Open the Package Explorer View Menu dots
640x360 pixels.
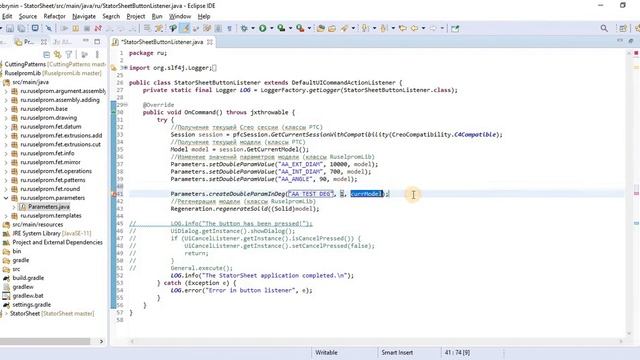[97, 54]
